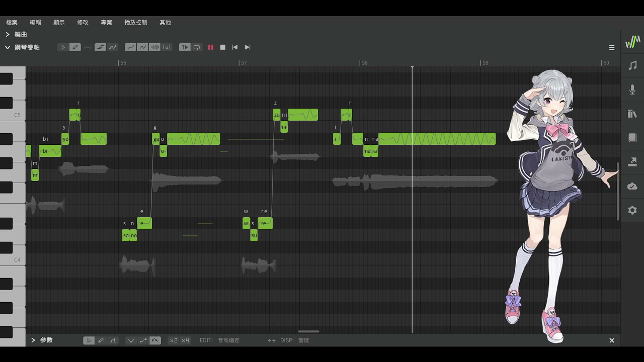Toggle phoneme display |a| button

tap(167, 47)
